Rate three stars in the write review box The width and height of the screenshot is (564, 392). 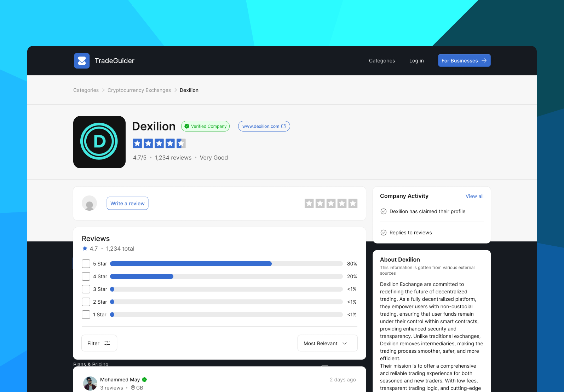331,203
